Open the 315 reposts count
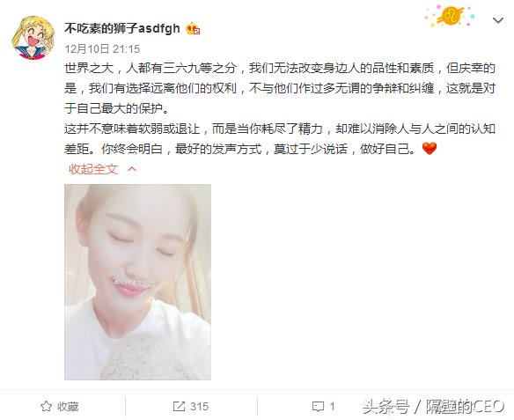Image resolution: width=514 pixels, height=420 pixels. tap(199, 406)
